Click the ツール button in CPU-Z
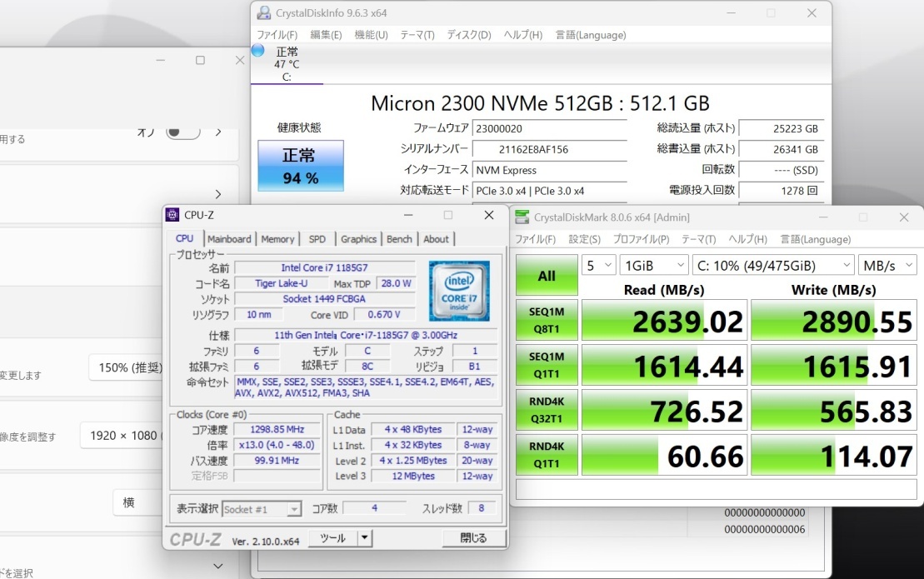This screenshot has width=924, height=579. coord(333,538)
